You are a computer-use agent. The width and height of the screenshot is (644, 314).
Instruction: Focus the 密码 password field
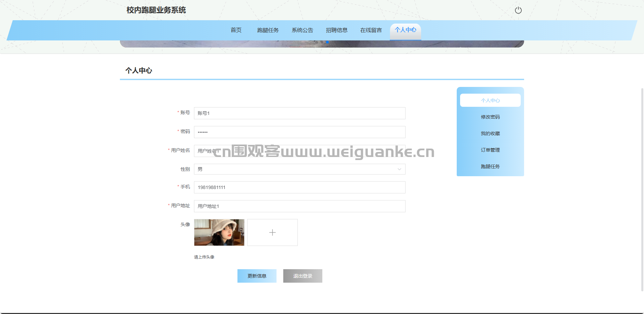pyautogui.click(x=299, y=132)
